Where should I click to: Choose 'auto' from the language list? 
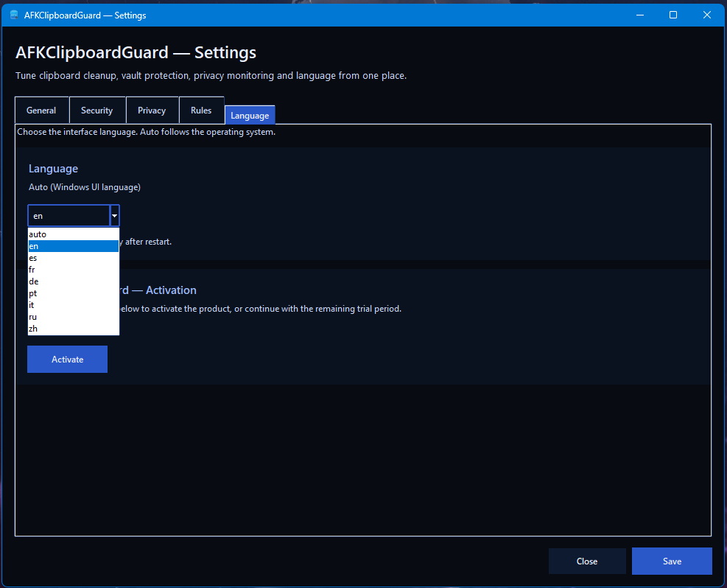(73, 234)
